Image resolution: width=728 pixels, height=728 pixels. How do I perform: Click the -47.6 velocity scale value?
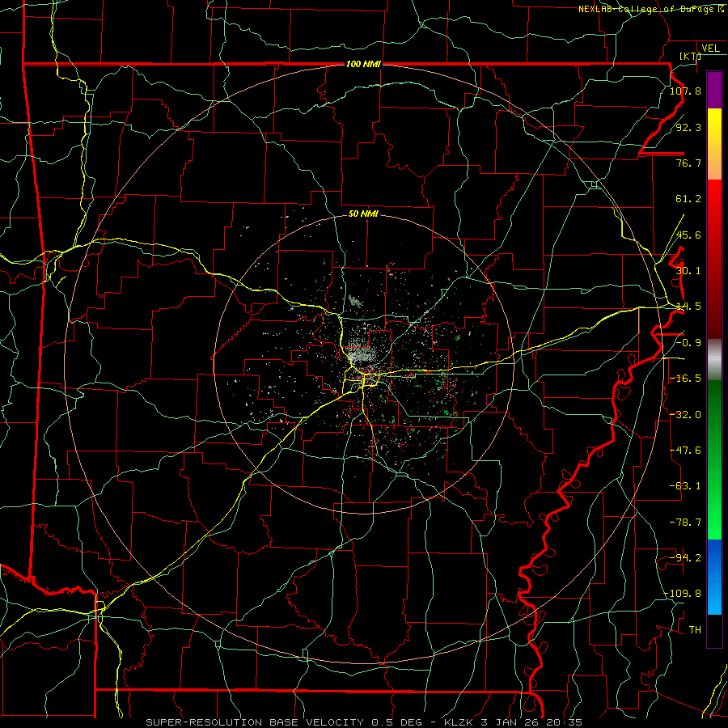click(x=685, y=451)
